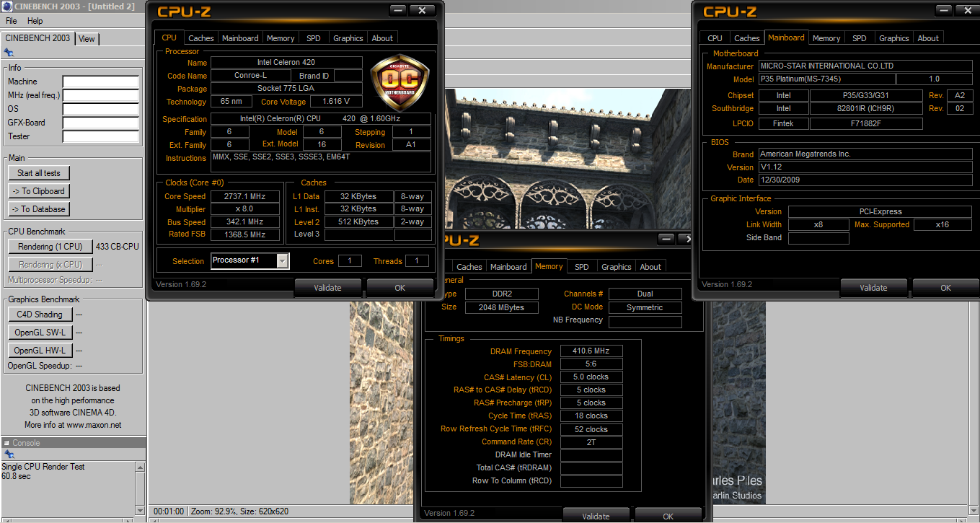This screenshot has width=980, height=523.
Task: Click the FSB:DRAM value 5:6
Action: click(x=591, y=364)
